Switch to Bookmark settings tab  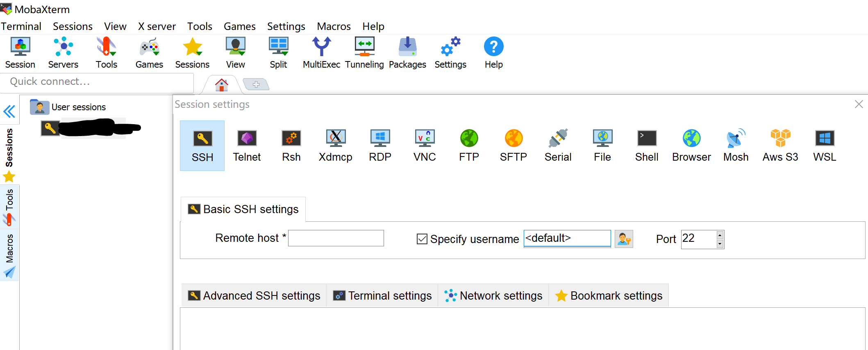tap(609, 295)
